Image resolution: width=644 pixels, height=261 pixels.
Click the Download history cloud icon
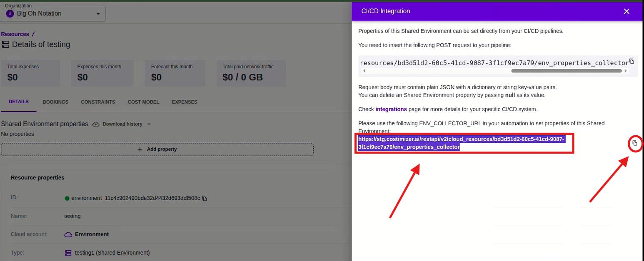(96, 124)
